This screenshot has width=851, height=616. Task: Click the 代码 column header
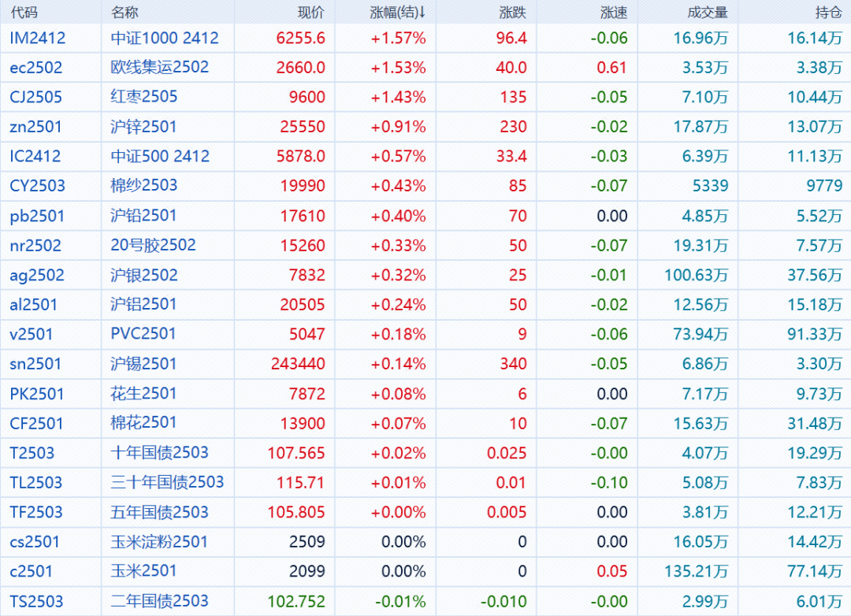(24, 12)
